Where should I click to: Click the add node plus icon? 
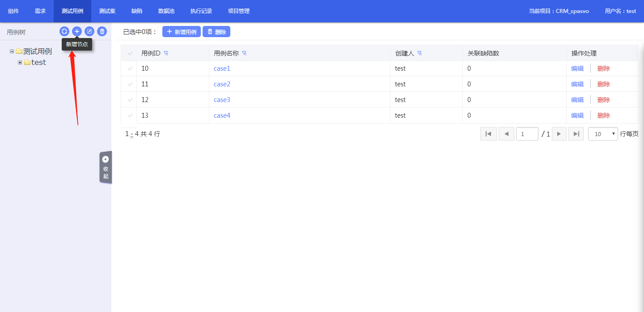click(x=77, y=31)
